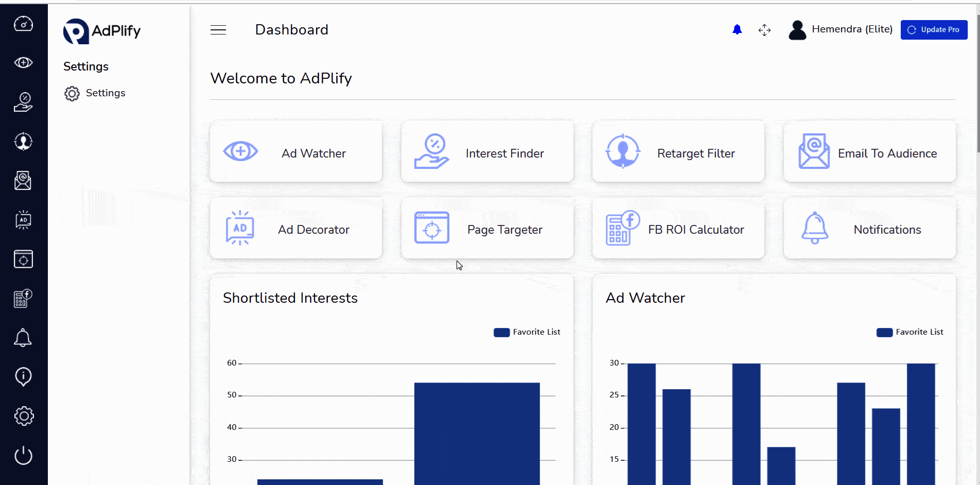
Task: Click the Update Pro button
Action: [x=934, y=30]
